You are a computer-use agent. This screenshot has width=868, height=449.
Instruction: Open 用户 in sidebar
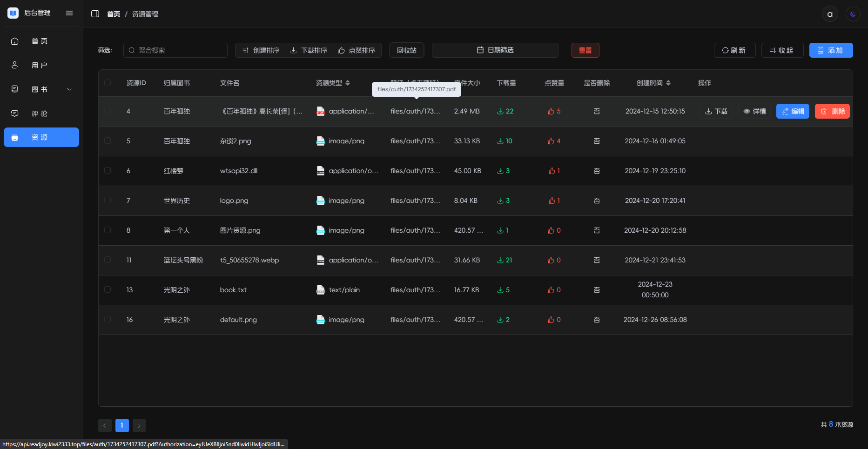point(41,65)
